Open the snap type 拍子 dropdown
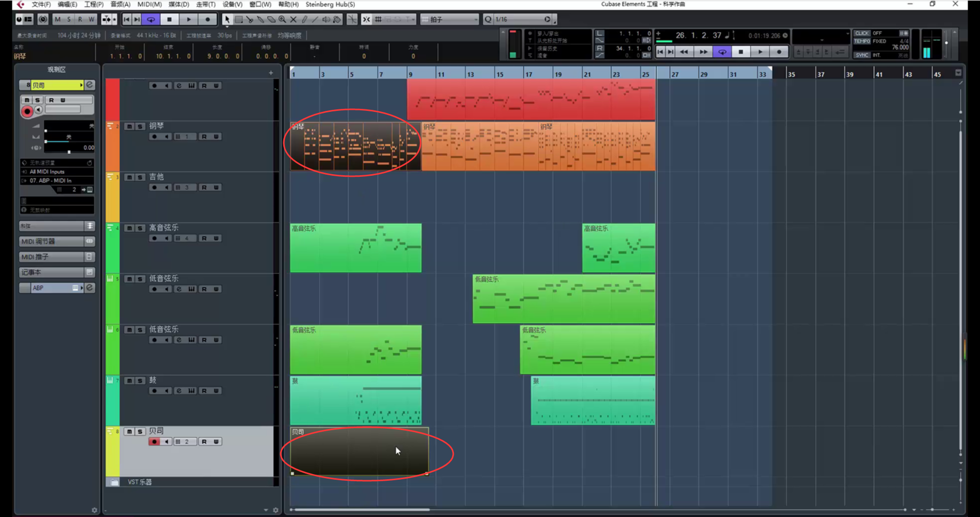980x517 pixels. (x=450, y=19)
